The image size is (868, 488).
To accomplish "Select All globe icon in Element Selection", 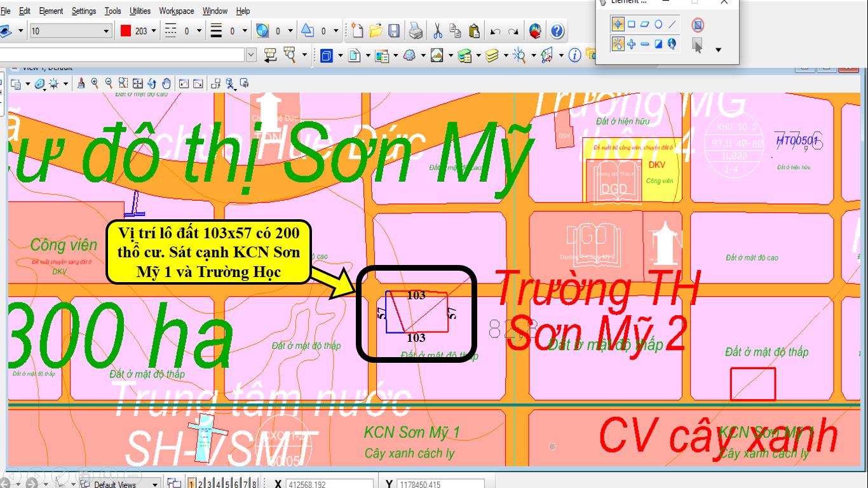I will 672,44.
